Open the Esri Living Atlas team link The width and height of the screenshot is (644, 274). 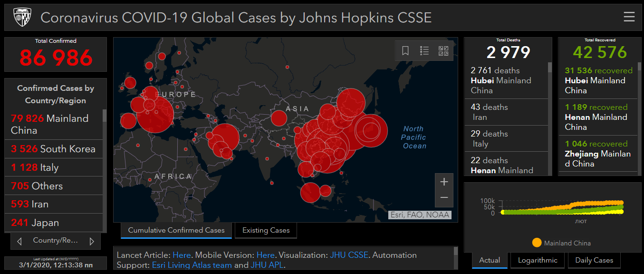pos(192,265)
